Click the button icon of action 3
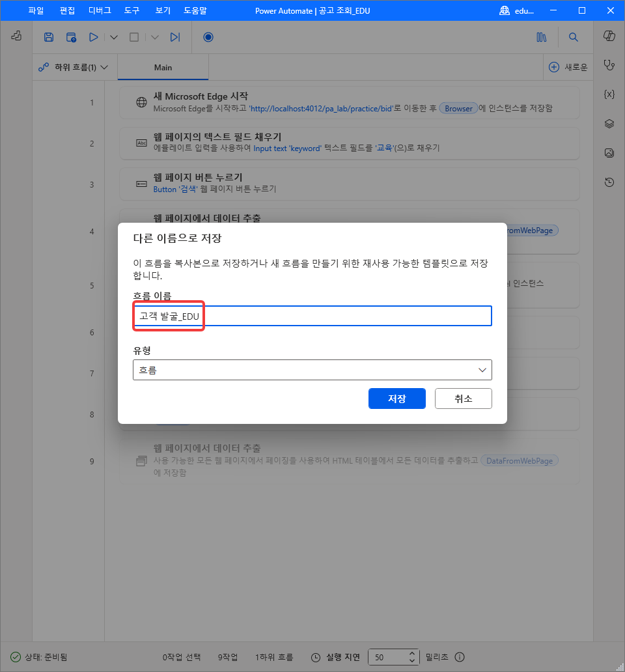625x672 pixels. 141,184
